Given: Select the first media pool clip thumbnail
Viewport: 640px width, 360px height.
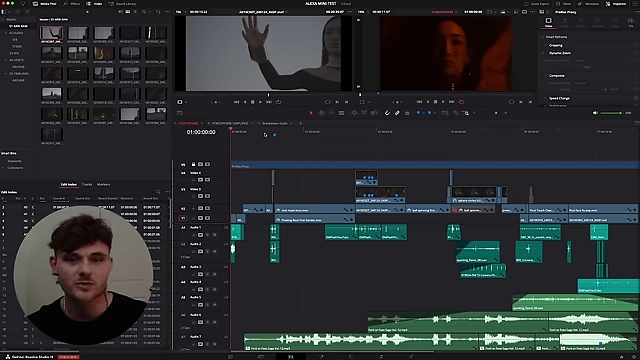Looking at the screenshot, I should point(51,34).
